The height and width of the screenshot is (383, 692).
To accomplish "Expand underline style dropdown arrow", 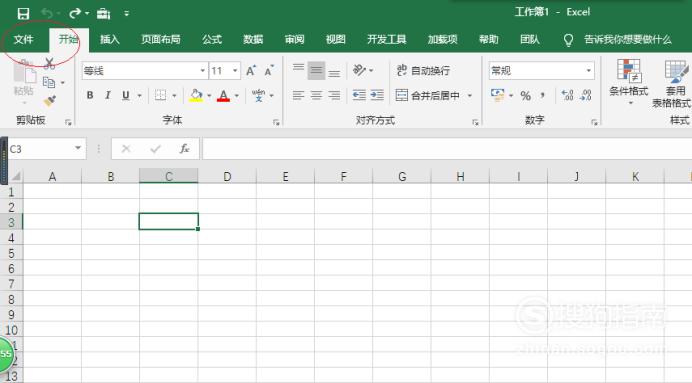I will click(x=139, y=95).
